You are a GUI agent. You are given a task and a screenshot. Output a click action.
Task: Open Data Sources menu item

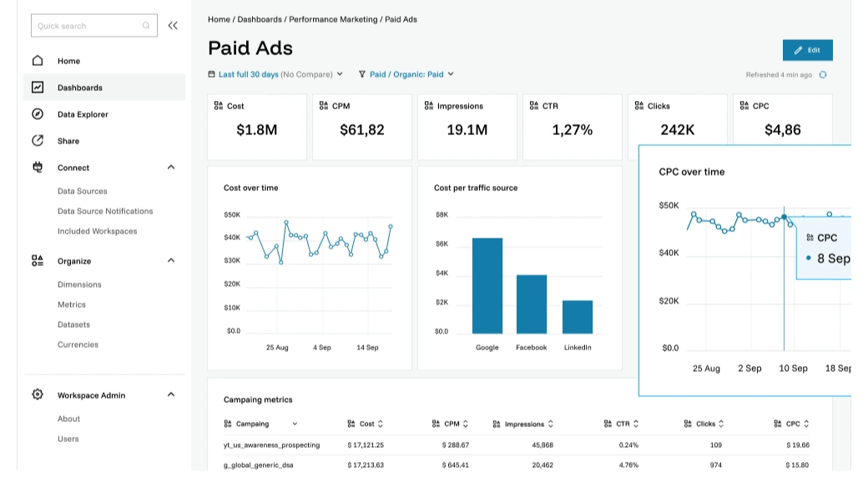82,191
